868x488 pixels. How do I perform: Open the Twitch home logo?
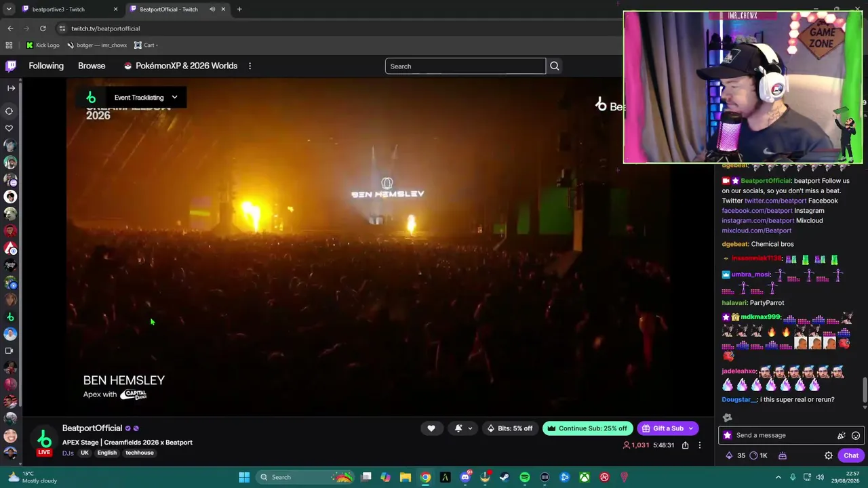click(x=11, y=66)
